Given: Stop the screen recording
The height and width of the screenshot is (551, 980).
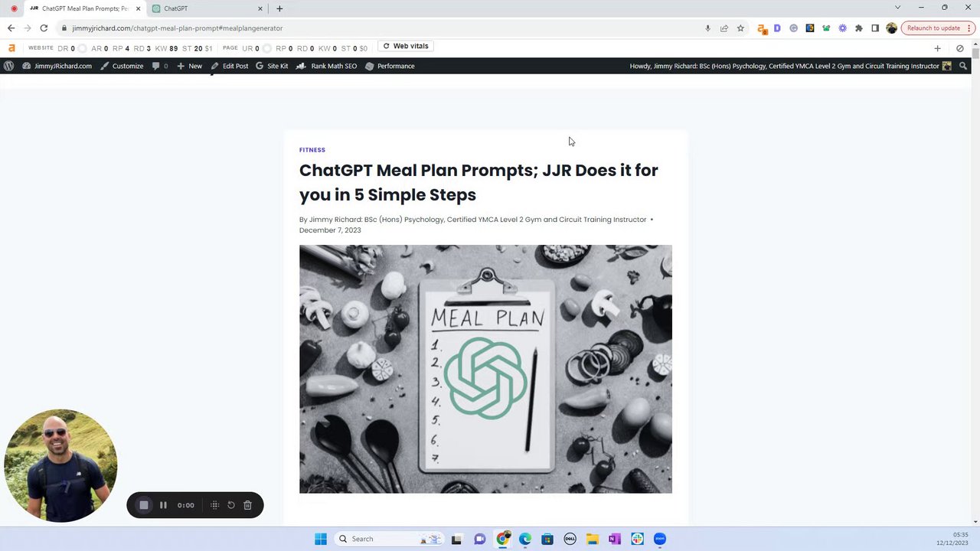Looking at the screenshot, I should tap(144, 505).
